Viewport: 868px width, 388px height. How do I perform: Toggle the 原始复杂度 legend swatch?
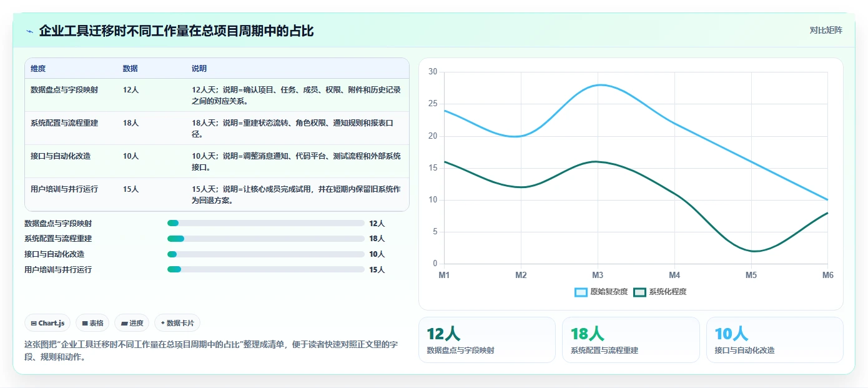(581, 292)
